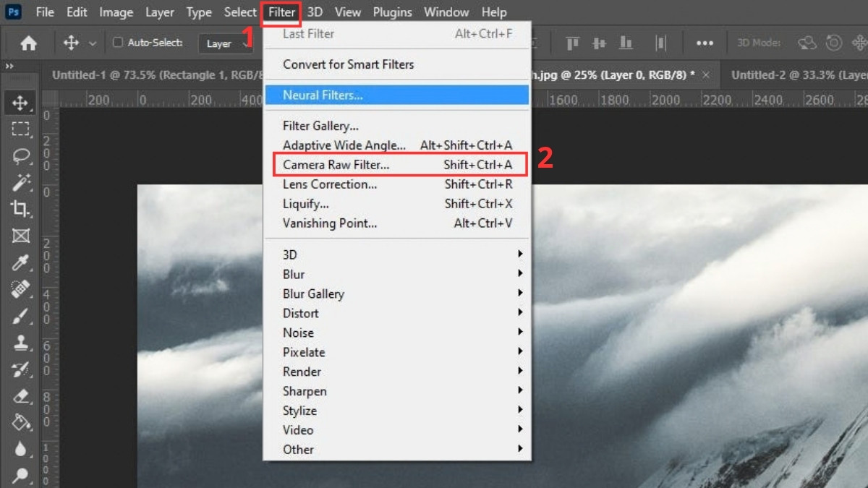Click the Photoshop Ps logo
Viewport: 868px width, 488px height.
click(14, 12)
